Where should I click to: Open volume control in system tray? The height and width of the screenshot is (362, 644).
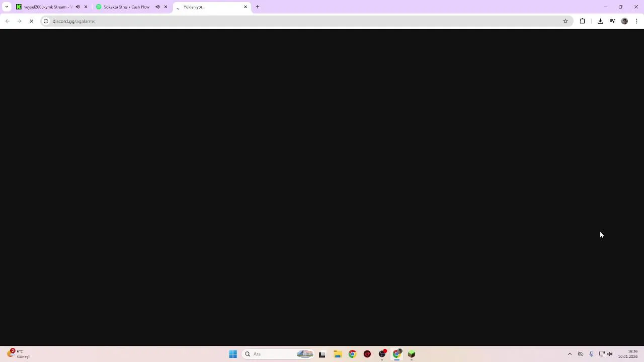tap(610, 354)
